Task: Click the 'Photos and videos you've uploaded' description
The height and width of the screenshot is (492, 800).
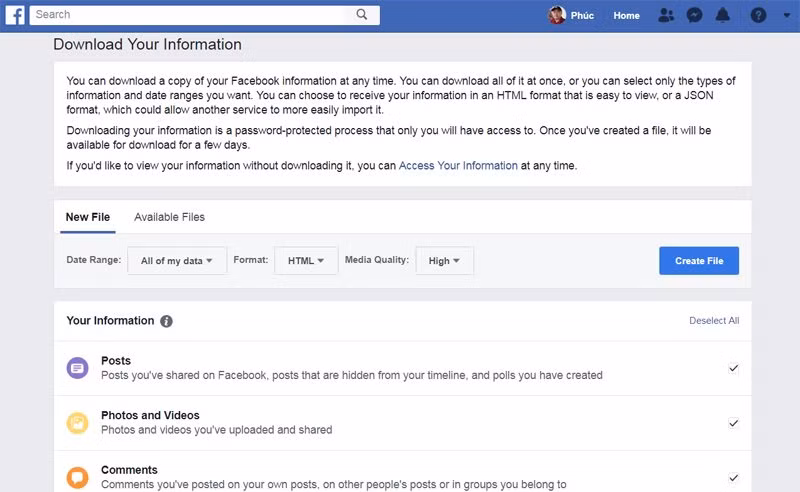Action: point(216,430)
